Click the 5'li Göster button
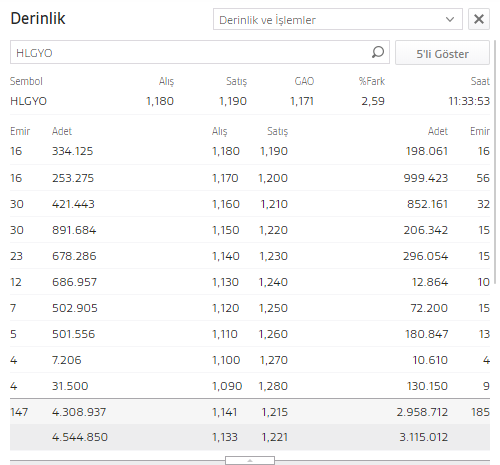Viewport: 500px width, 465px height. pyautogui.click(x=442, y=53)
